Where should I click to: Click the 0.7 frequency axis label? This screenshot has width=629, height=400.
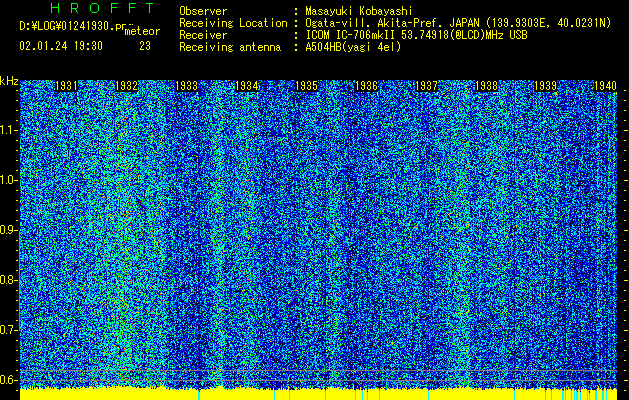tap(8, 330)
